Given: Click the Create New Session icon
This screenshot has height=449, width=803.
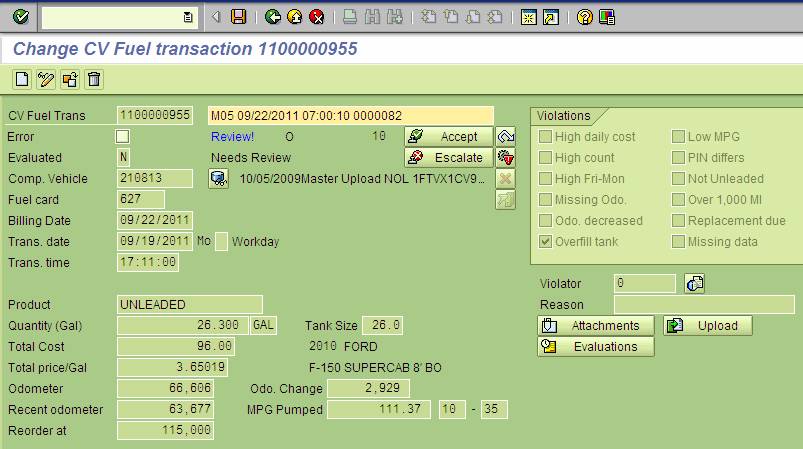Looking at the screenshot, I should click(529, 17).
